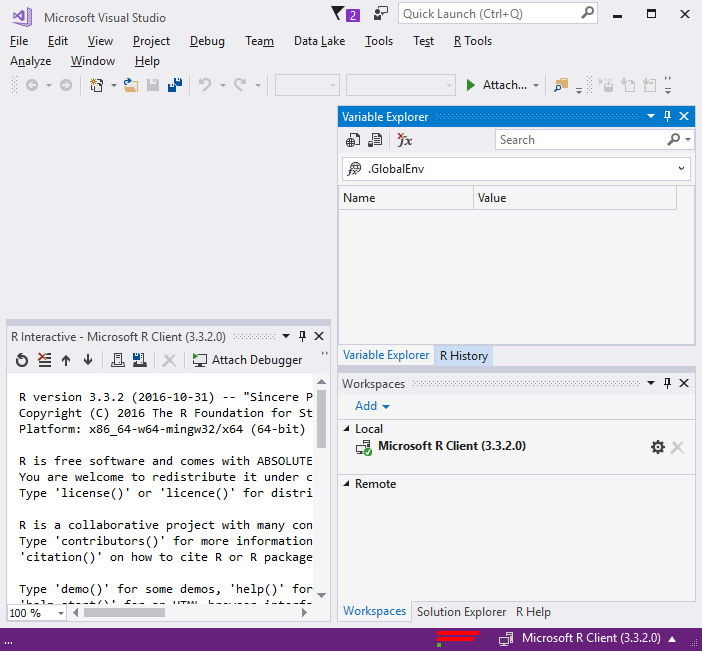Click the delete all variables fx icon

[x=404, y=140]
